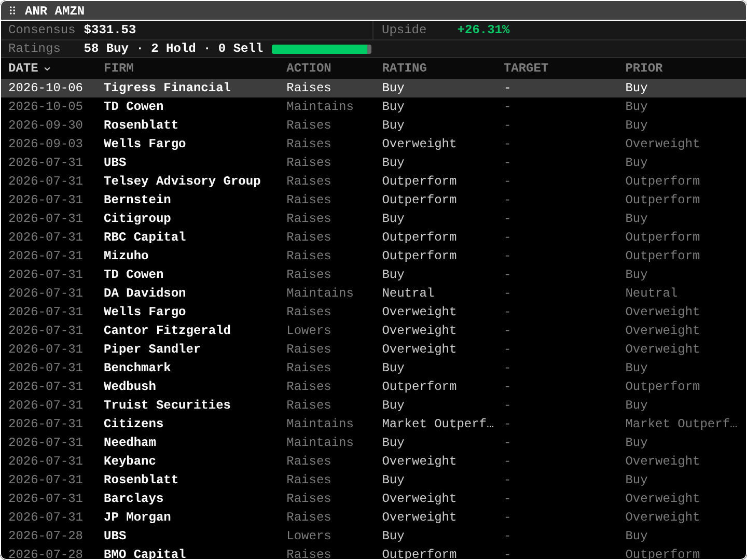Screen dimensions: 747x560
Task: Open the Telsey Advisory Group entry
Action: [x=374, y=181]
